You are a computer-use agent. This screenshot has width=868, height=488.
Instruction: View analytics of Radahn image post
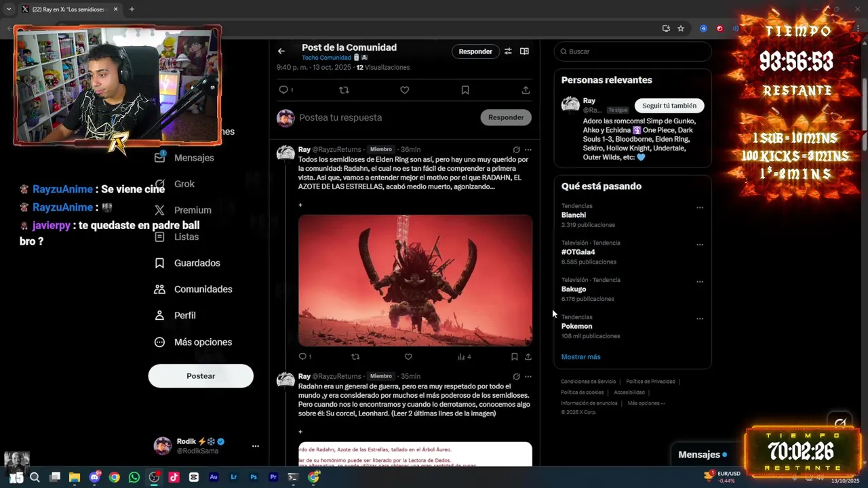464,357
